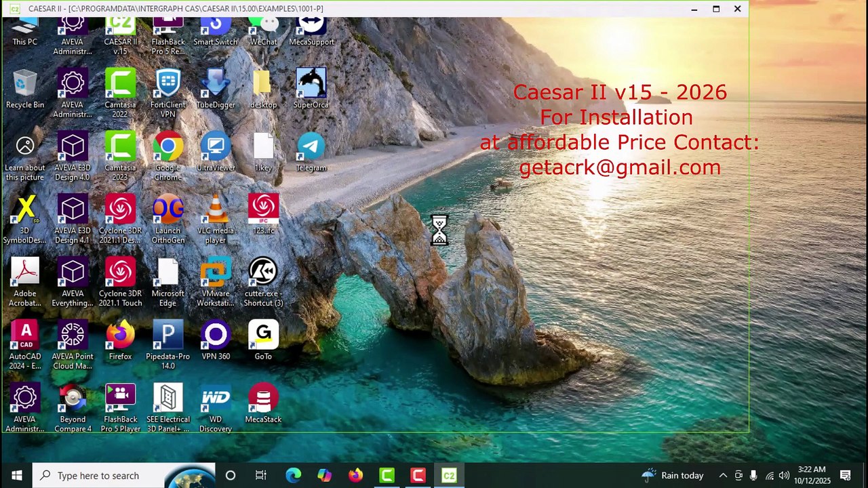Select the AutoCAD 2024 desktop shortcut
Viewport: 868px width, 488px height.
coord(25,346)
